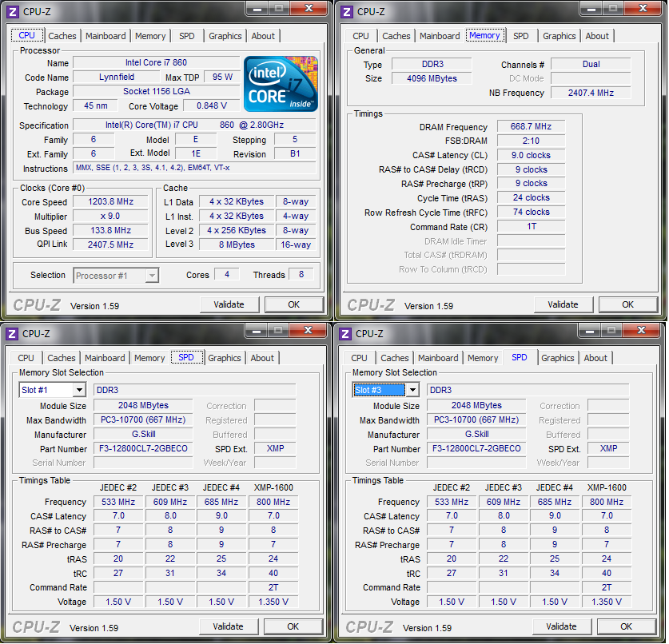Click the CPU-Z title icon in the CPU tab window
The image size is (669, 644).
pos(13,11)
